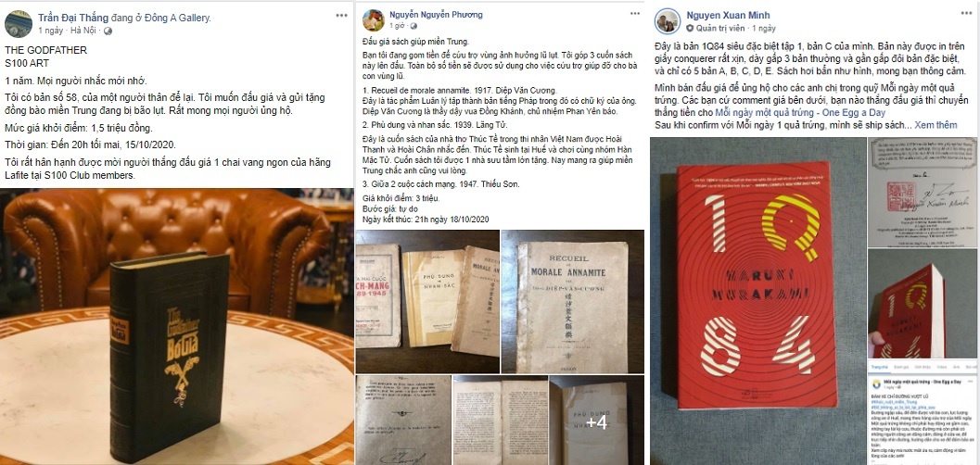Open Nguyen Xuan Minh's profile avatar
The image size is (980, 465).
tap(668, 21)
